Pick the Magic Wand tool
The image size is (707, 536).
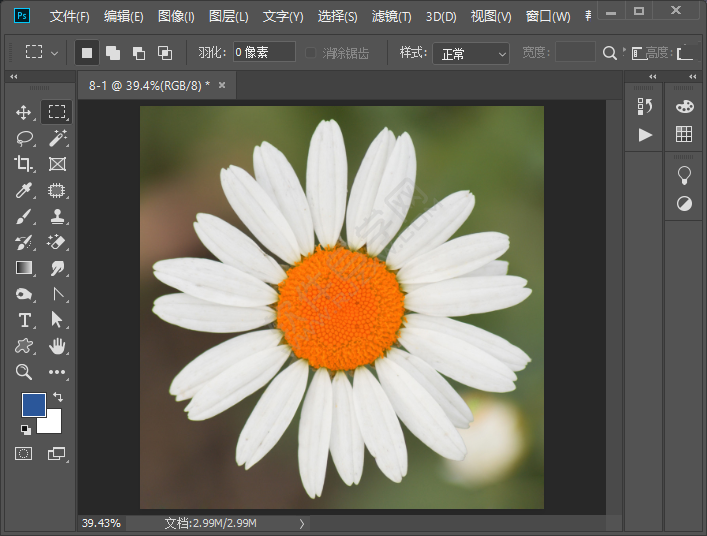57,138
